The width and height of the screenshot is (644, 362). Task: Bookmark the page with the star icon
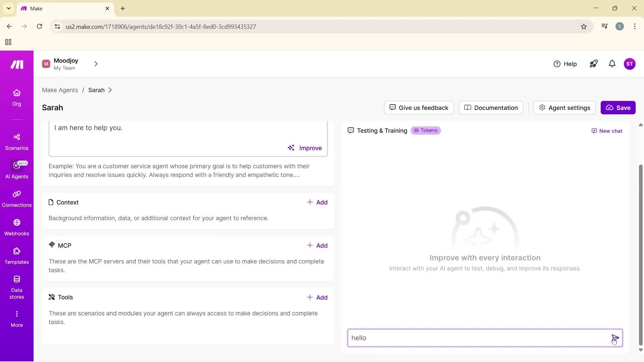(584, 26)
